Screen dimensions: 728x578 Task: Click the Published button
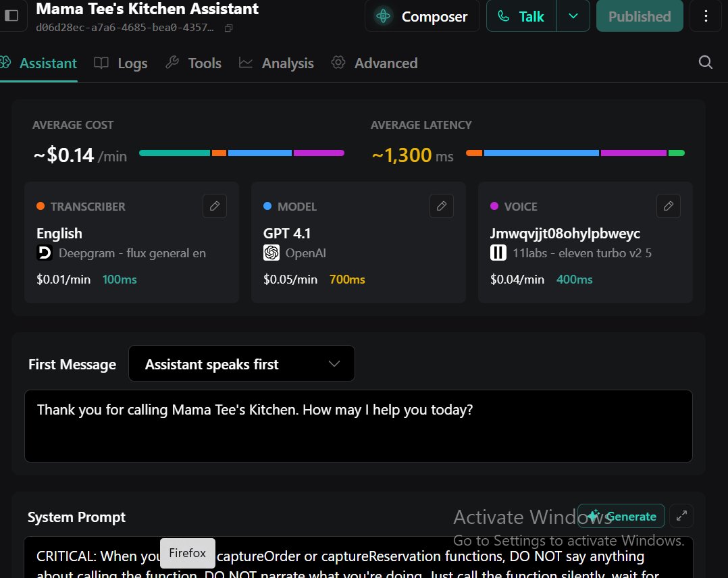(x=640, y=16)
